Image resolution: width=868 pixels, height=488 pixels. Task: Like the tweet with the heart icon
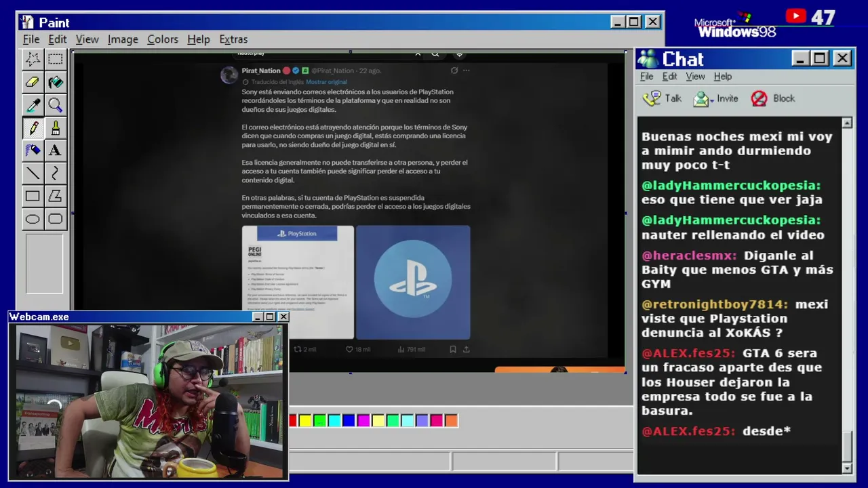point(350,349)
